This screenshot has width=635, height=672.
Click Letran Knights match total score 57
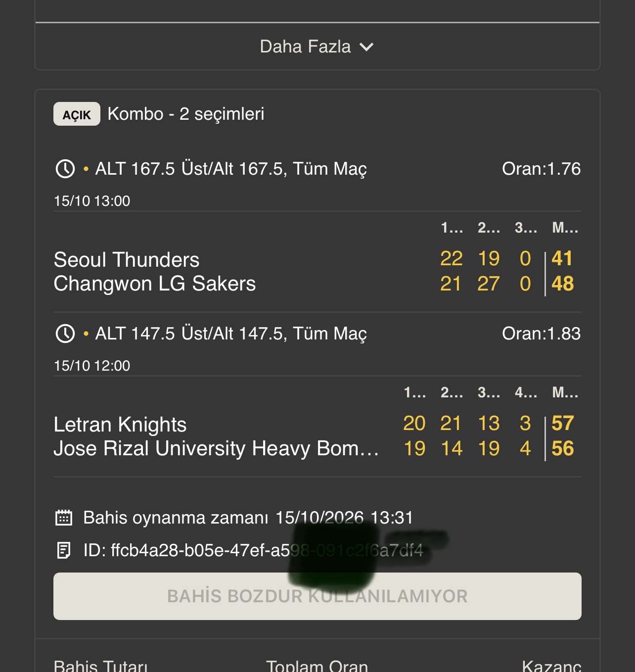click(x=563, y=423)
